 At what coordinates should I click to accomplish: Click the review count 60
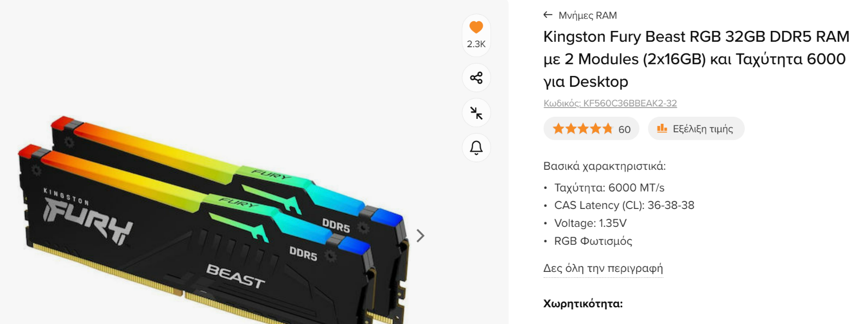[624, 129]
